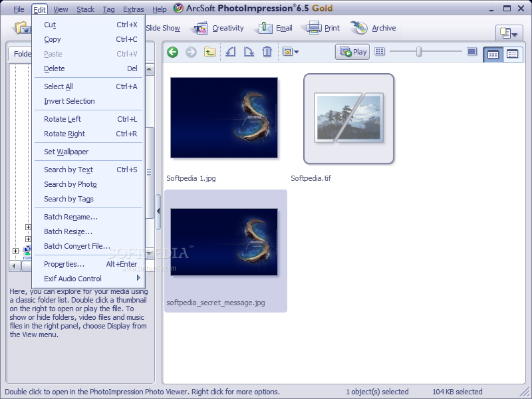
Task: Click the thumbnail size slider handle
Action: point(419,52)
